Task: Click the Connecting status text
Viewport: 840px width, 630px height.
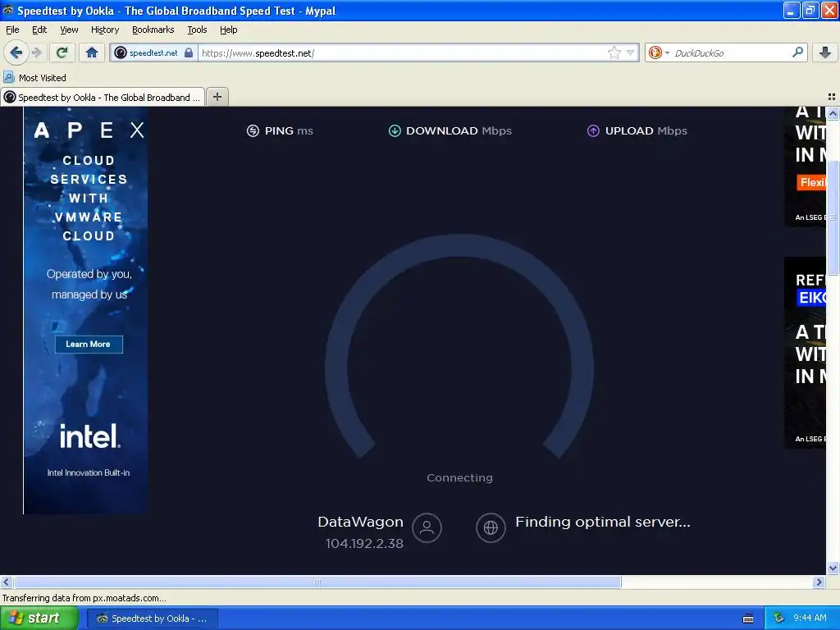Action: [x=459, y=478]
